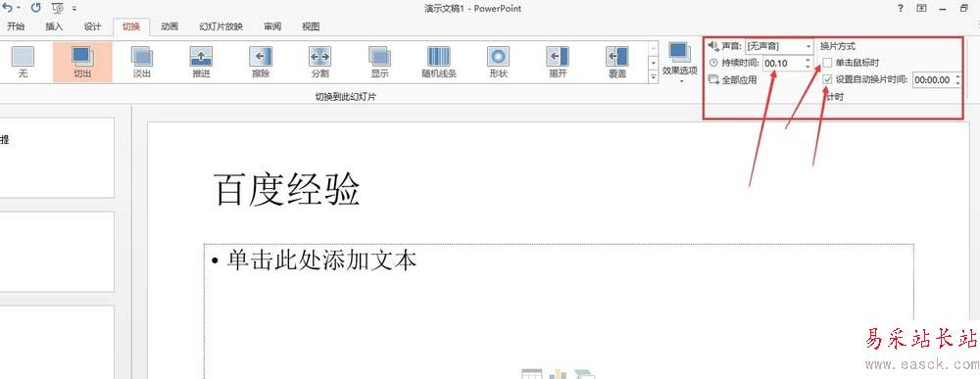The height and width of the screenshot is (379, 980).
Task: Click the 百度经验 slide title
Action: click(x=287, y=190)
